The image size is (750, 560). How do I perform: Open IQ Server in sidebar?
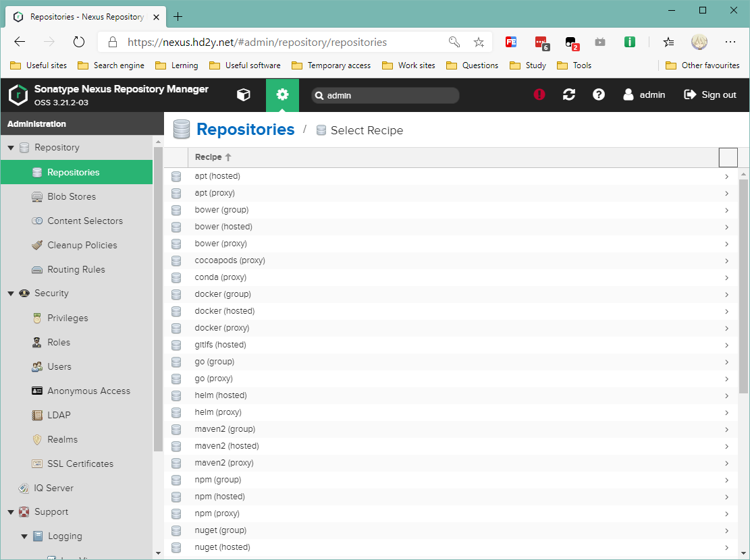53,488
